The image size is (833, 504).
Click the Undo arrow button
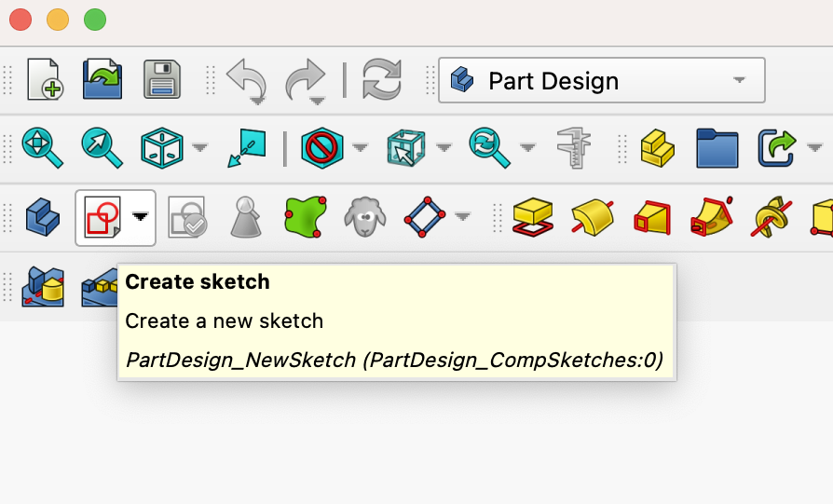pyautogui.click(x=245, y=81)
